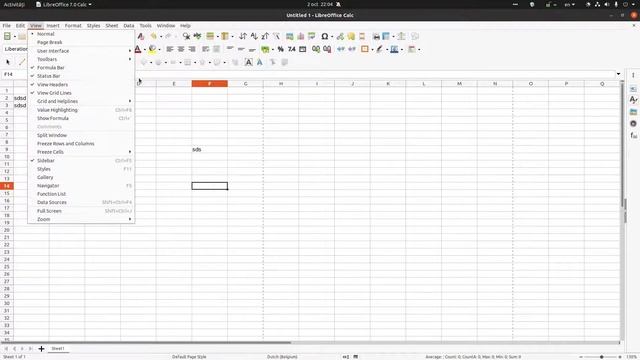Choose Split Window menu item
Image resolution: width=640 pixels, height=360 pixels.
[81, 135]
